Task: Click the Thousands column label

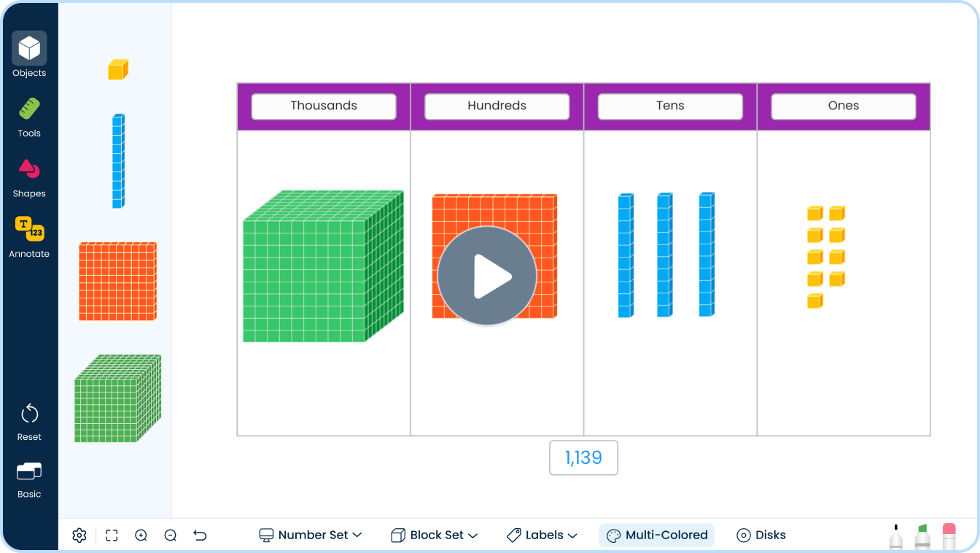Action: coord(324,106)
